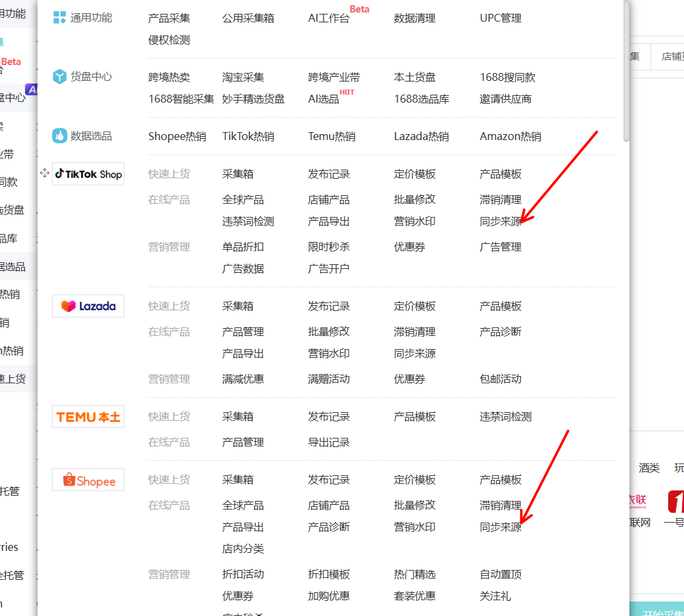
Task: Open 单品折扣
Action: [x=243, y=247]
